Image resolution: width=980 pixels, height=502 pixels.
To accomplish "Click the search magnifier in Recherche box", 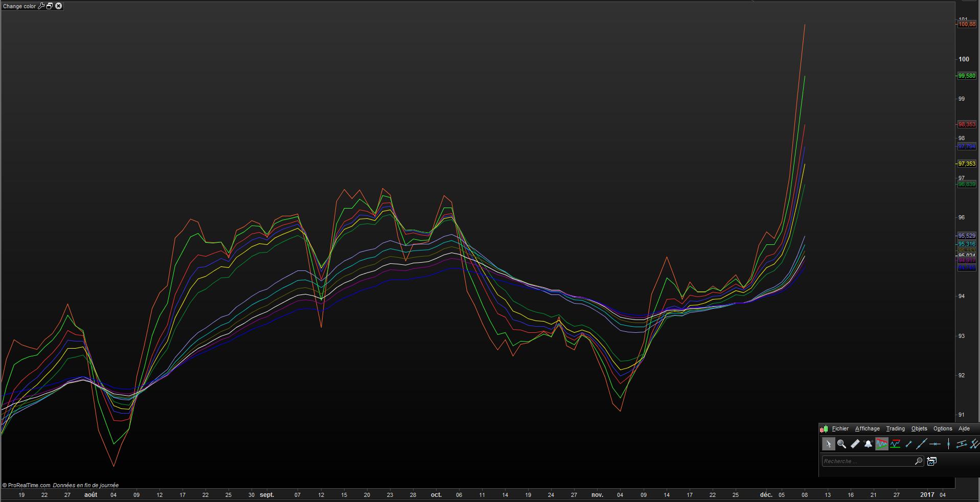I will click(x=918, y=461).
